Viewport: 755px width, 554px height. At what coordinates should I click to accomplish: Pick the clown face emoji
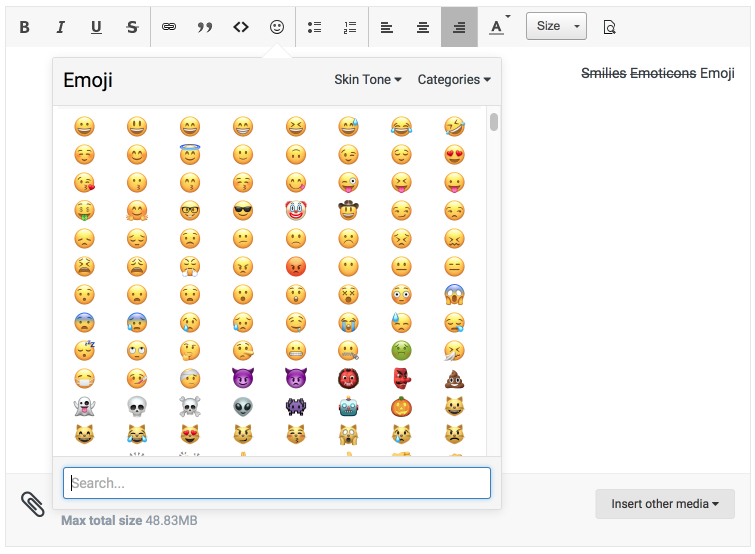[296, 210]
